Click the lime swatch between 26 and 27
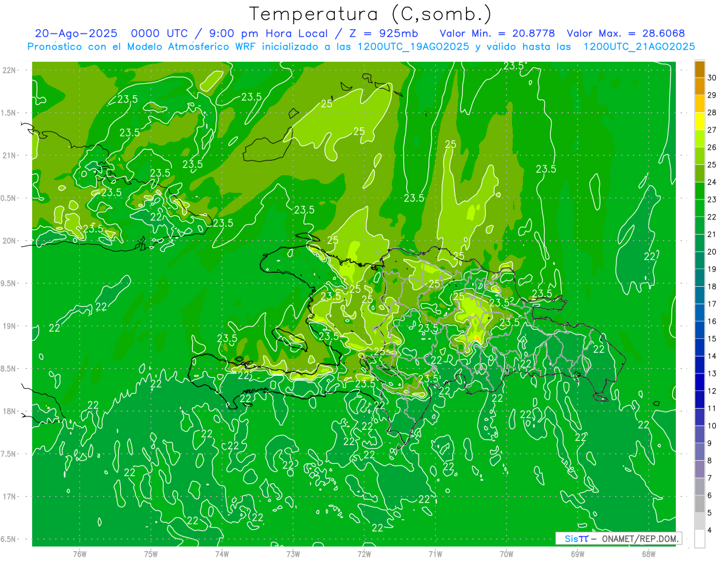The height and width of the screenshot is (562, 728). (x=699, y=138)
